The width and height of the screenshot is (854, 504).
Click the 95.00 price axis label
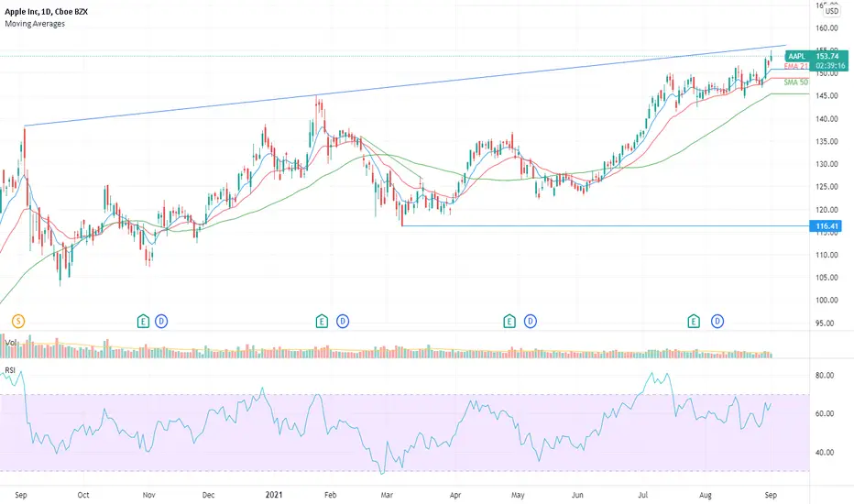(827, 323)
